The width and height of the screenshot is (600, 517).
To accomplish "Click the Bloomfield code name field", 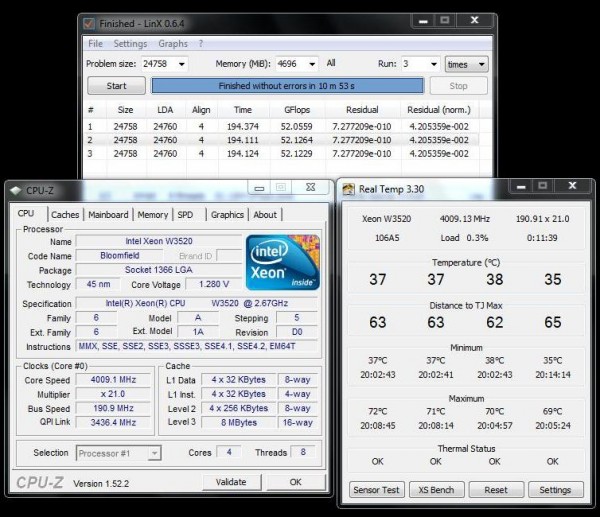I will [x=120, y=256].
